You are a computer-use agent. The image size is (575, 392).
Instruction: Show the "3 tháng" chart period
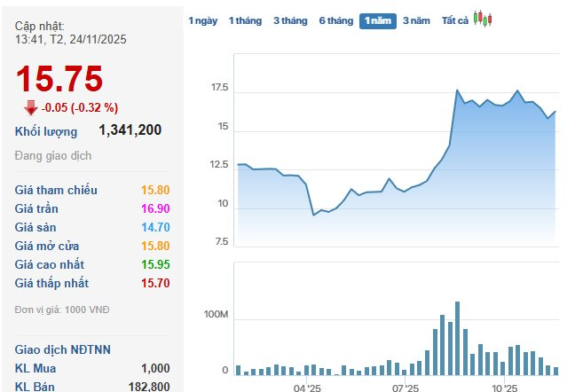pos(288,20)
